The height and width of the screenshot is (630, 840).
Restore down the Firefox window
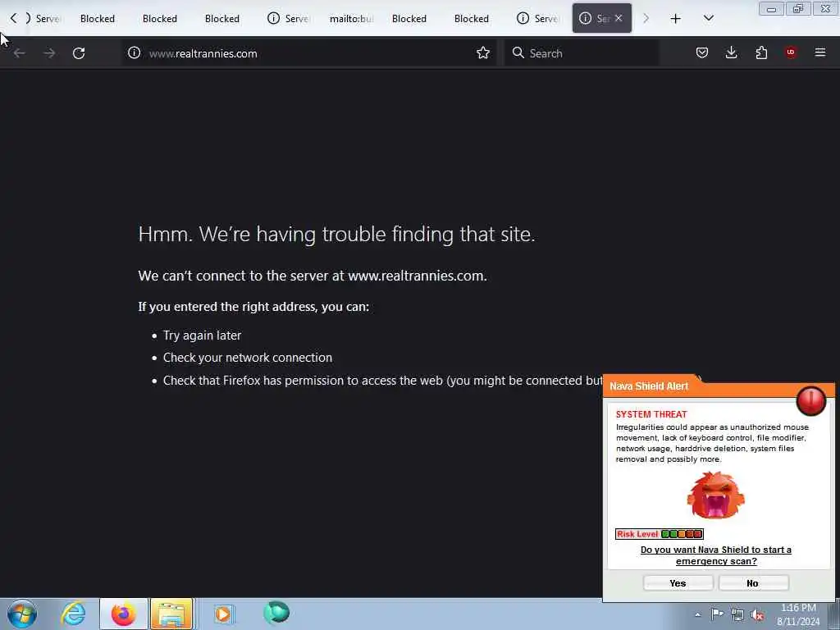pos(797,8)
